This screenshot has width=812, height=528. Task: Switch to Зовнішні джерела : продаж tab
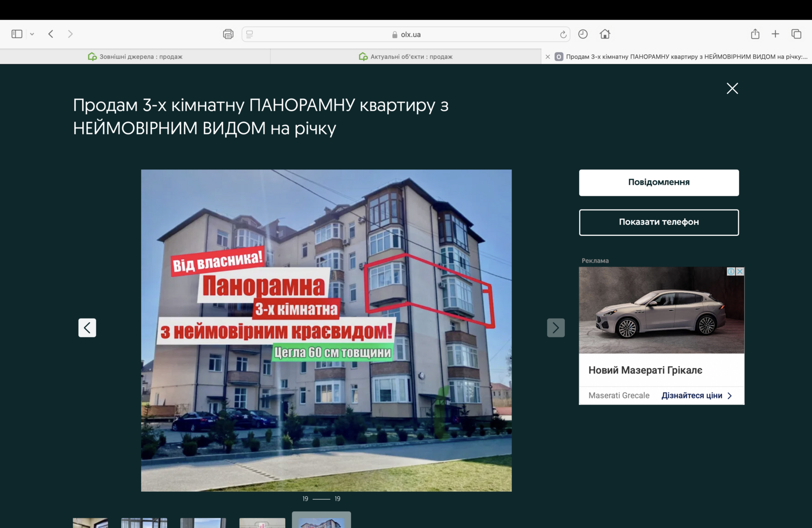coord(135,57)
